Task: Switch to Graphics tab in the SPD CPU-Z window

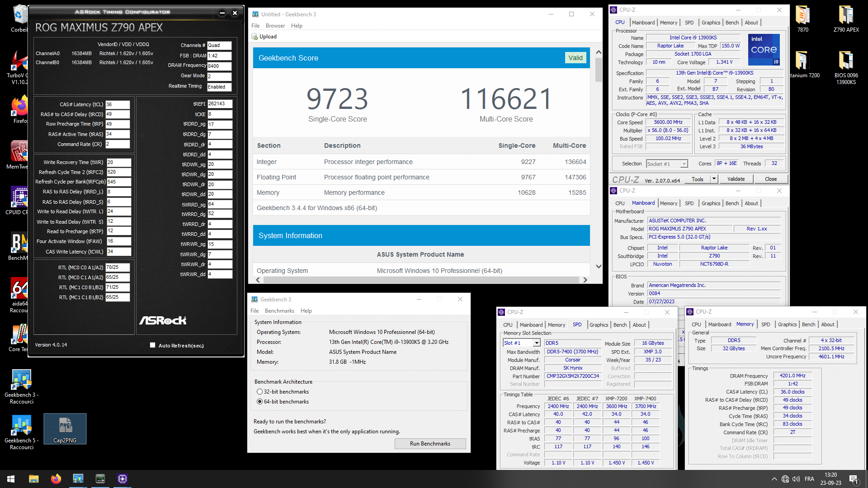Action: pos(599,325)
